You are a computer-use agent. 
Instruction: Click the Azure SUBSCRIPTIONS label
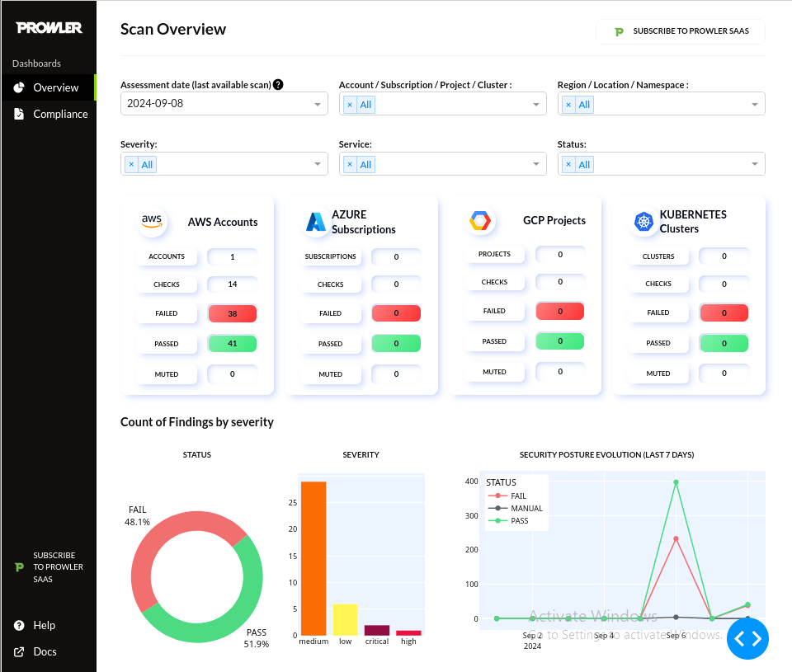point(330,256)
